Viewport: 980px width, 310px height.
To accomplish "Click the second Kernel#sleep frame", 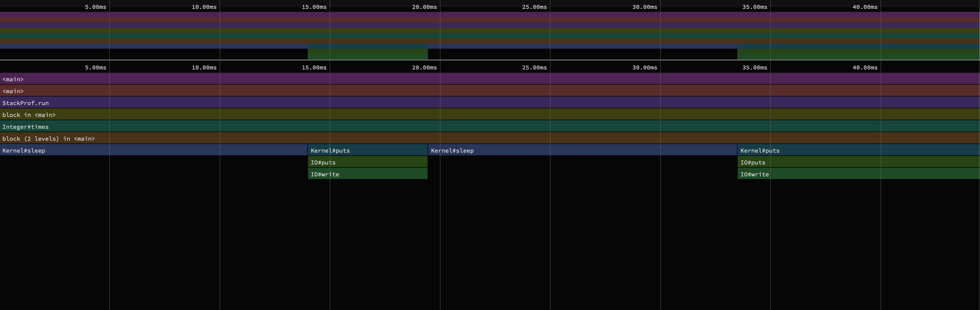I will (583, 150).
